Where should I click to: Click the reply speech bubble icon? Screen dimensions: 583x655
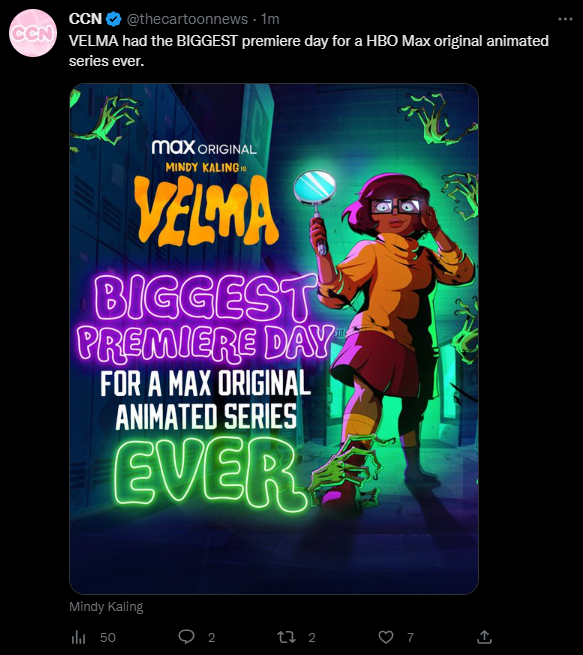[x=186, y=637]
